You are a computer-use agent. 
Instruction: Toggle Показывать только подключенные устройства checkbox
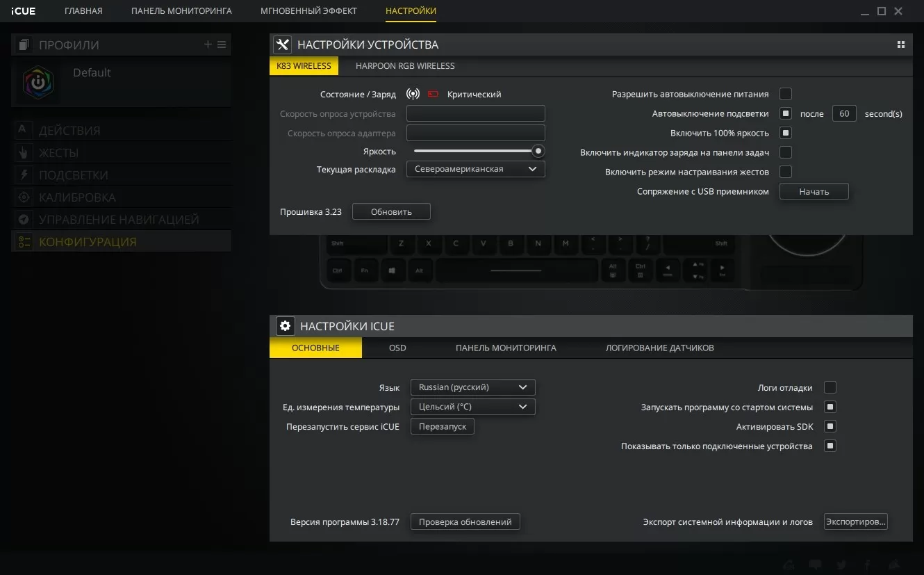pos(830,446)
